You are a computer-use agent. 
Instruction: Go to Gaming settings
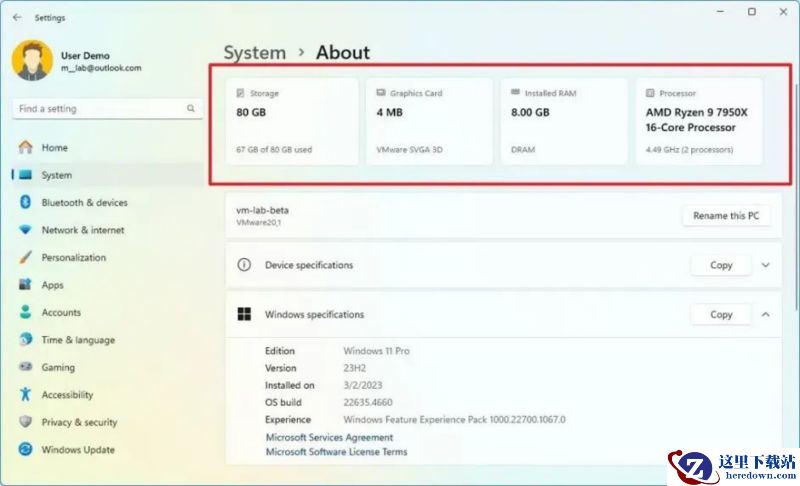[108, 367]
